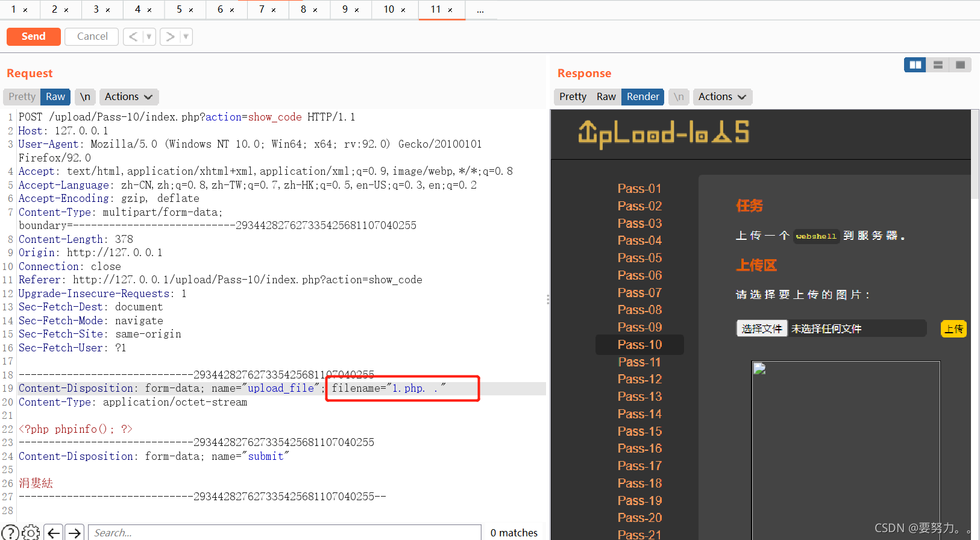Open new tab with ellipsis button
This screenshot has width=980, height=540.
(x=480, y=10)
